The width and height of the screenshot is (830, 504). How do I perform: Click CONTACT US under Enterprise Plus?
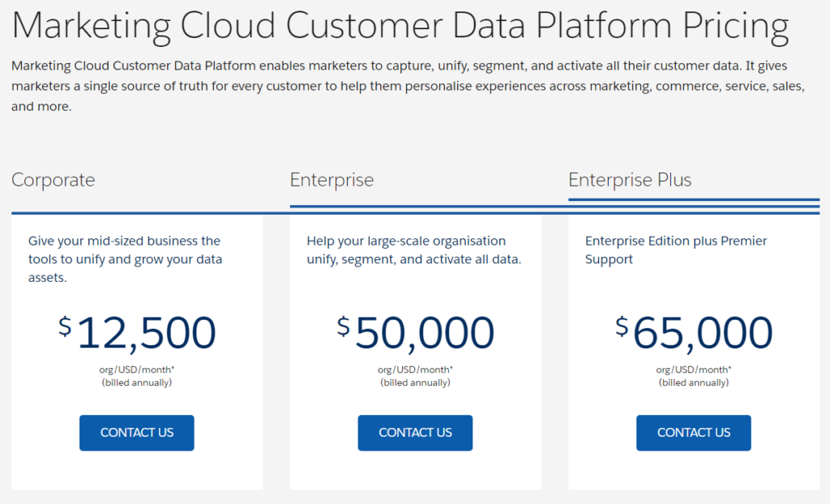693,433
